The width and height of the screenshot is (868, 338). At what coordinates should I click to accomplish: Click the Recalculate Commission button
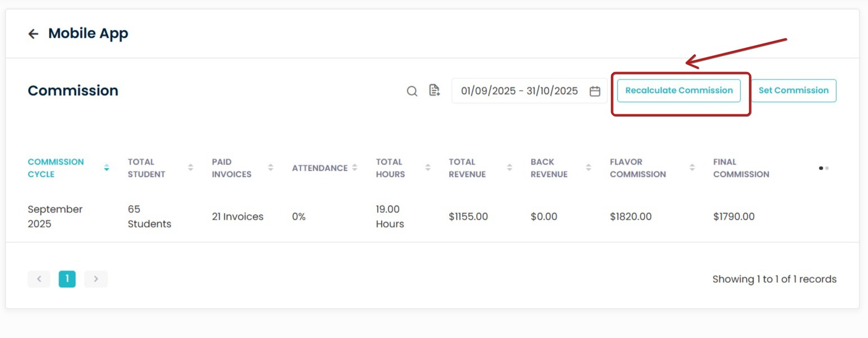[679, 91]
